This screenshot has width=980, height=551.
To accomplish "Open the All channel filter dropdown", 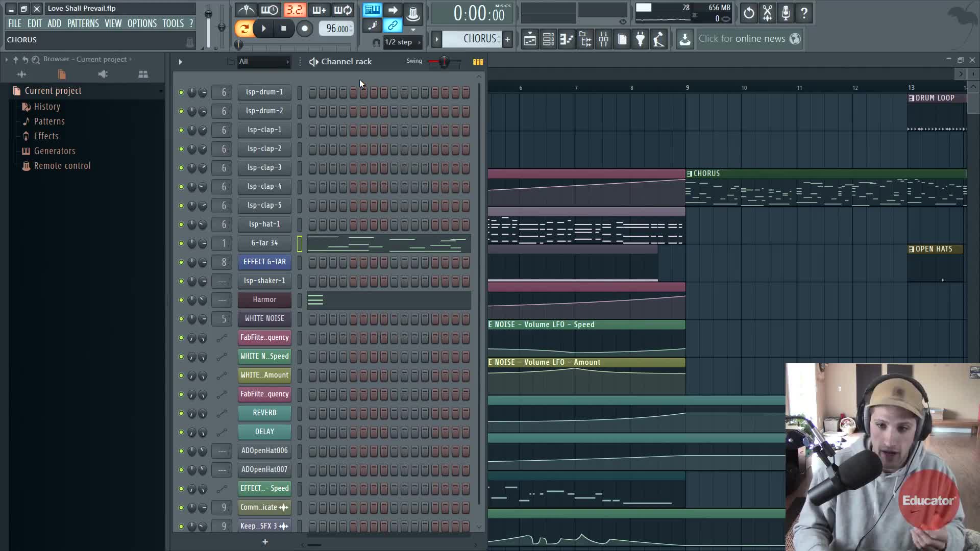I will (x=264, y=62).
